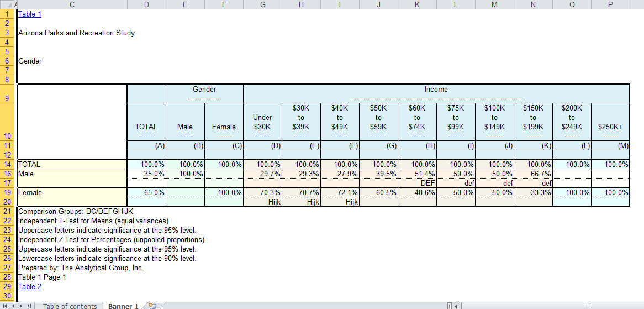Image resolution: width=644 pixels, height=309 pixels.
Task: Select column K header
Action: [417, 4]
